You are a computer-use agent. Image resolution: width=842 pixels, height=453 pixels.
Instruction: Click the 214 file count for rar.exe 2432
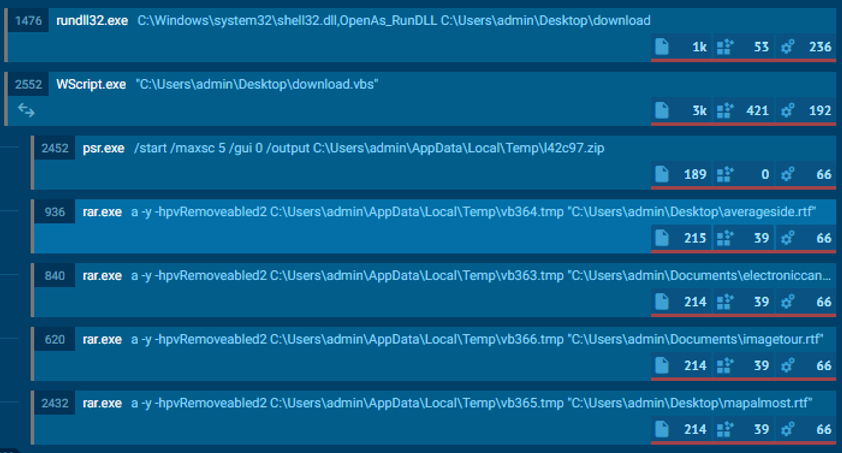point(695,430)
